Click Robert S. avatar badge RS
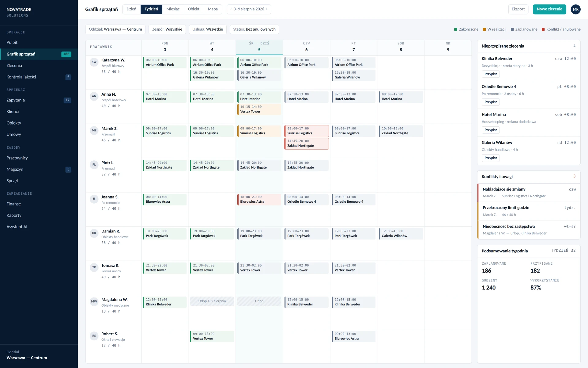 pos(94,336)
